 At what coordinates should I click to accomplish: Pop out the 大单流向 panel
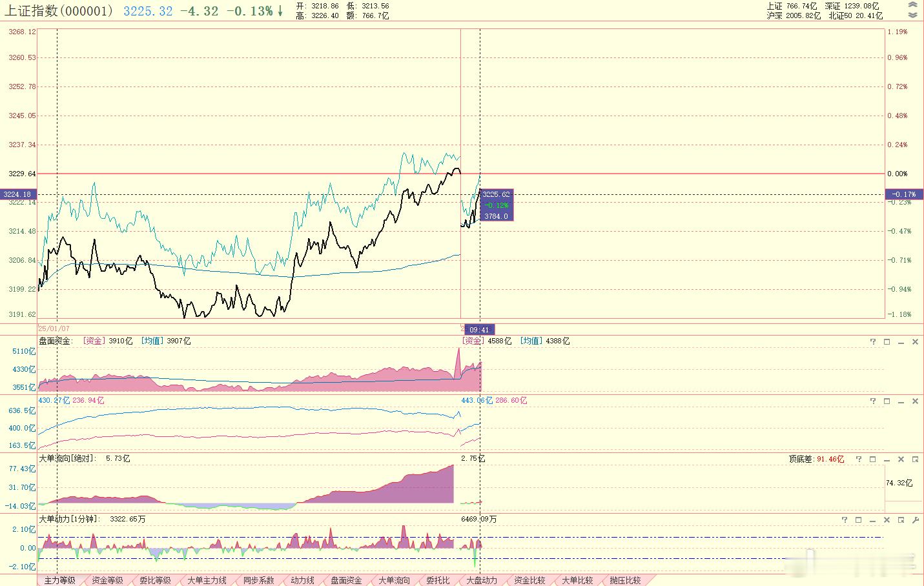tap(915, 459)
